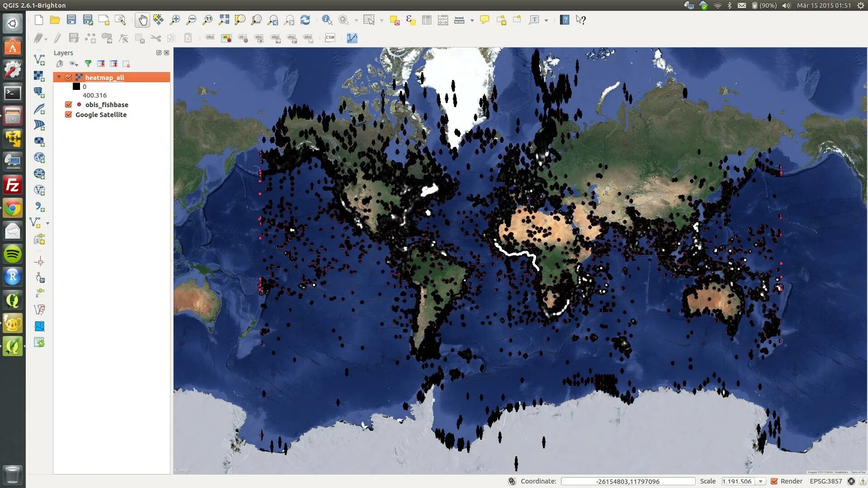This screenshot has width=868, height=488.
Task: Open the measure tool dropdown arrow
Action: pyautogui.click(x=472, y=20)
